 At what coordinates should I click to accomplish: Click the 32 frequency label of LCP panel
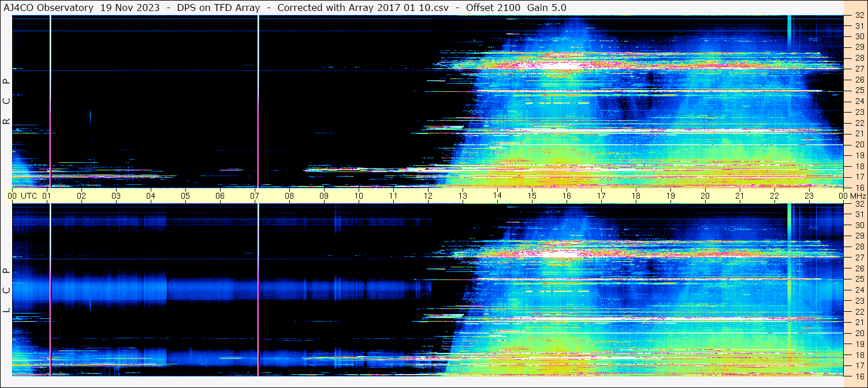pyautogui.click(x=859, y=204)
